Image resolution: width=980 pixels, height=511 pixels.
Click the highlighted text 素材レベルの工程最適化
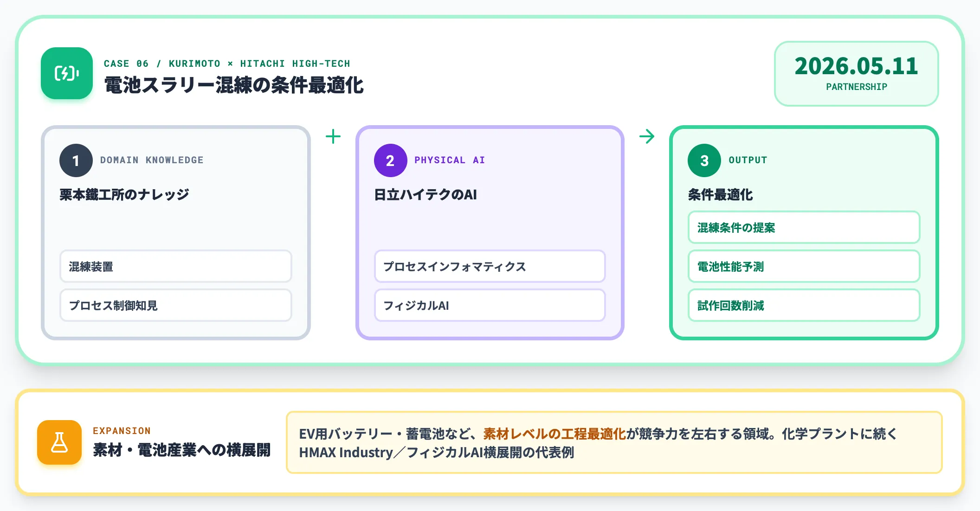pos(554,434)
